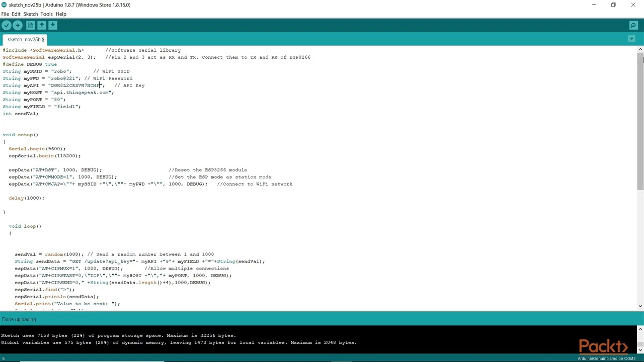Screen dimensions: 644x362
Task: Click the myPORT "80" line
Action: (x=34, y=100)
